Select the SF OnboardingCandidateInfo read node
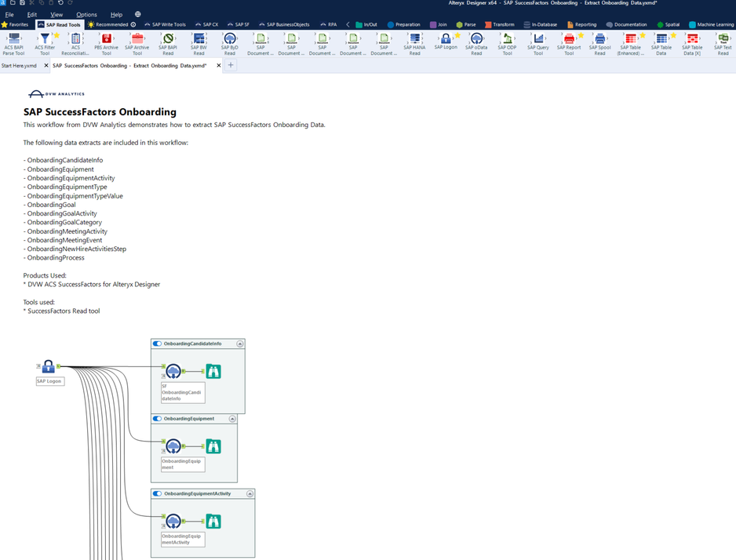Screen dimensions: 736x560 [173, 372]
